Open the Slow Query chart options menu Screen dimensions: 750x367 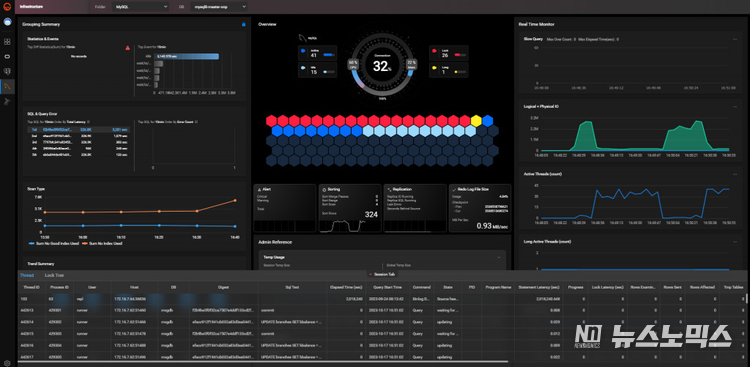tap(735, 39)
